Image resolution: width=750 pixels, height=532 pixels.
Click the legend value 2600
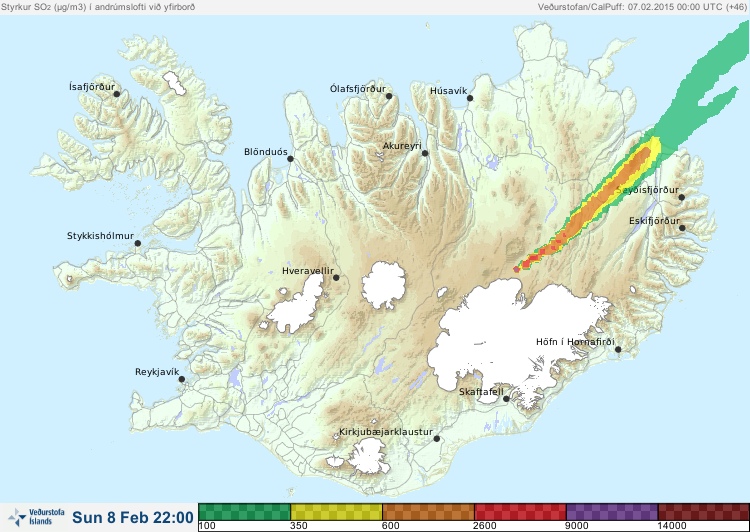(485, 526)
